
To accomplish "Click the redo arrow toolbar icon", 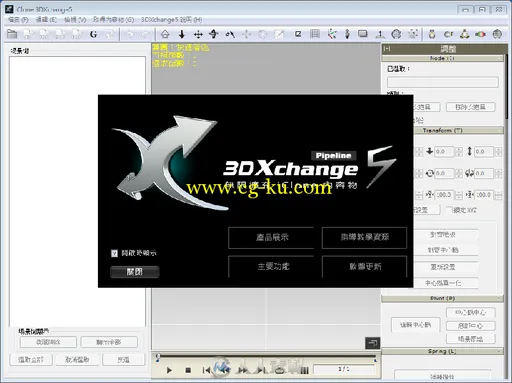I will (145, 34).
